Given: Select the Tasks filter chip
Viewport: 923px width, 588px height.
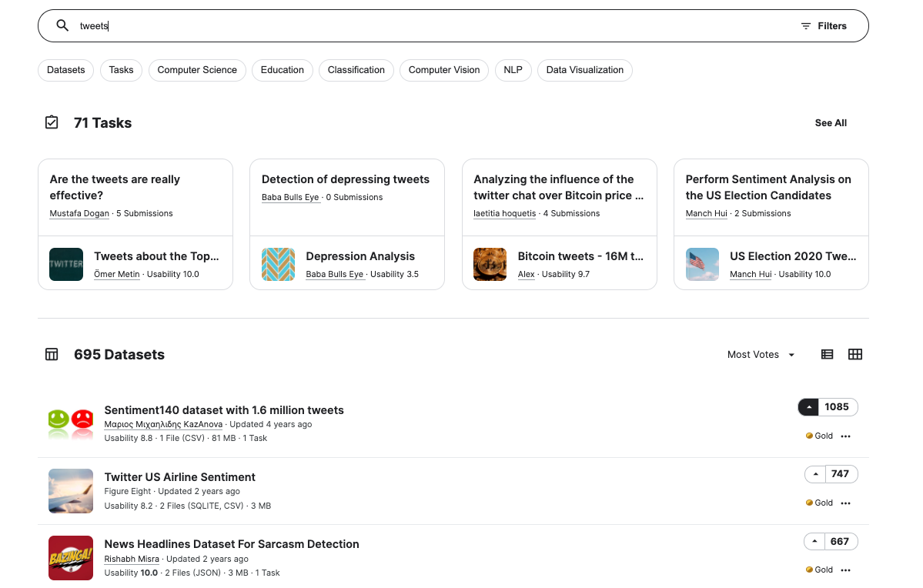Looking at the screenshot, I should [x=122, y=70].
